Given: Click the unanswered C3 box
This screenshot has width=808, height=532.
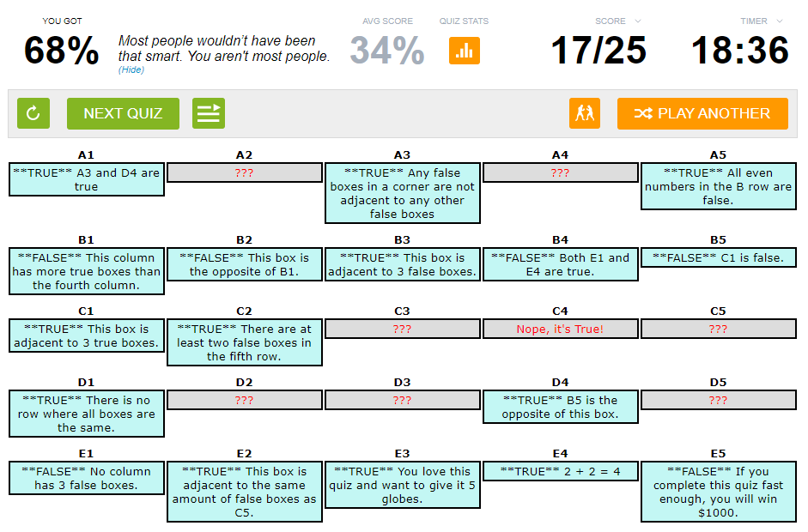Looking at the screenshot, I should pyautogui.click(x=402, y=329).
